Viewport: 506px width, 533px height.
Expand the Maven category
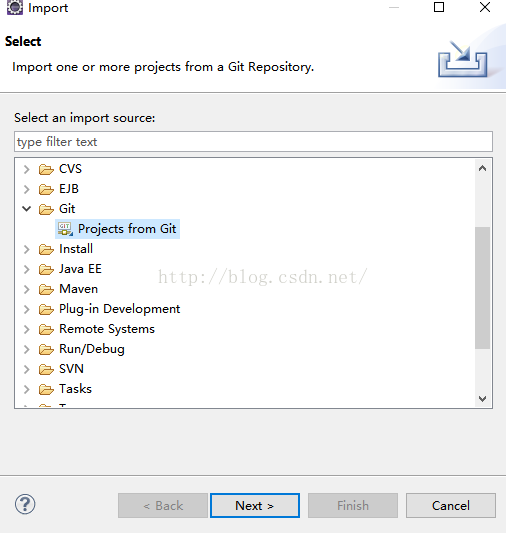[27, 289]
